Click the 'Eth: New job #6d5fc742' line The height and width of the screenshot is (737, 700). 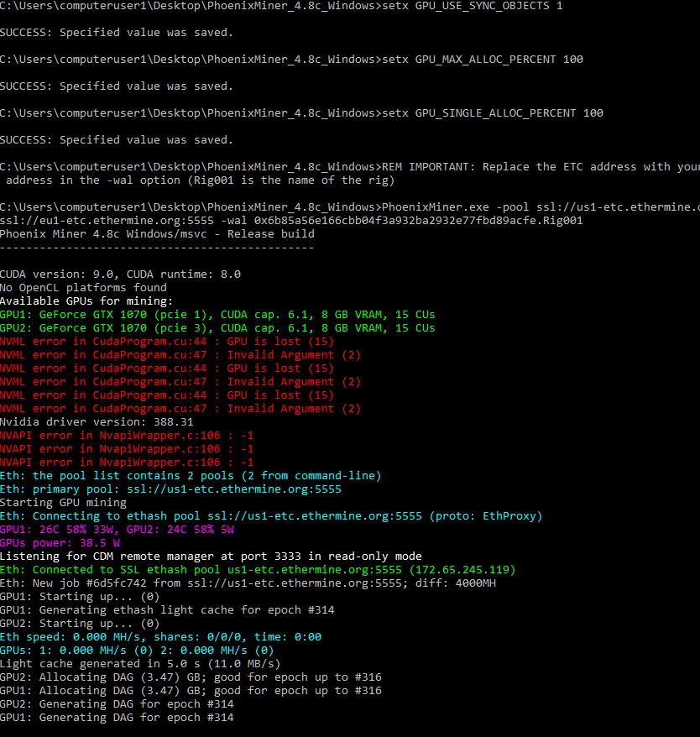click(x=248, y=583)
